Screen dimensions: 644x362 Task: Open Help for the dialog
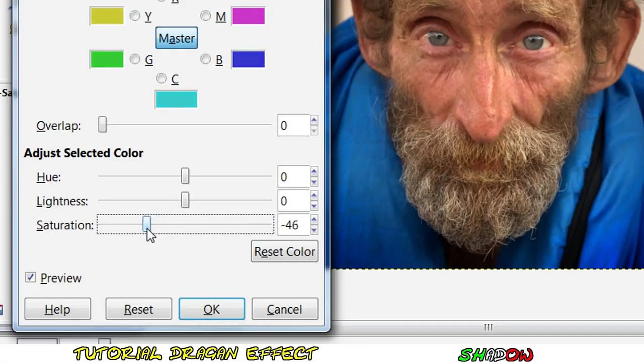tap(57, 309)
